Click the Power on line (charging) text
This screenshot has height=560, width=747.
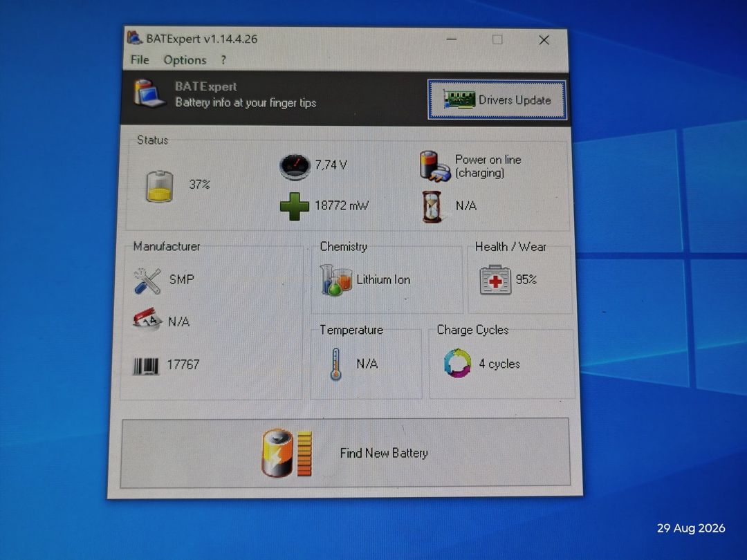pyautogui.click(x=488, y=166)
